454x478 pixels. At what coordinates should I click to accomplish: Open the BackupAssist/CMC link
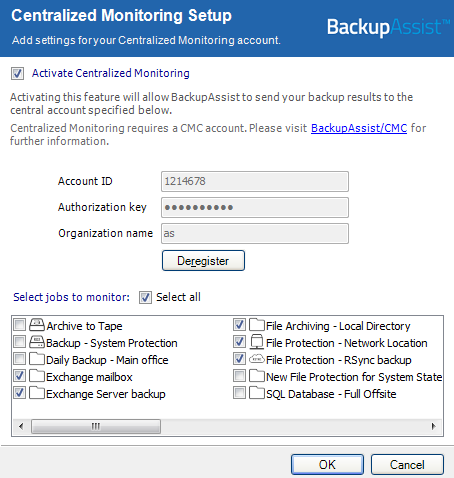click(359, 128)
